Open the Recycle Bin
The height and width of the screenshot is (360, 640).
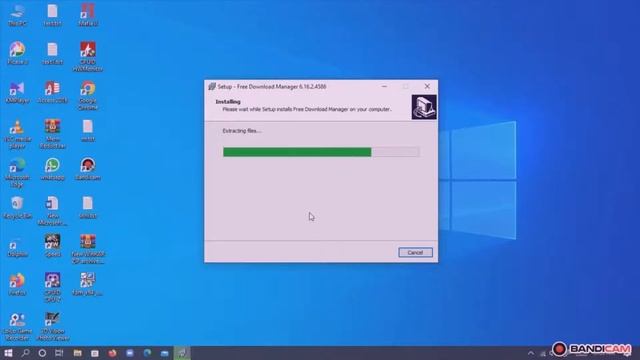[17, 208]
